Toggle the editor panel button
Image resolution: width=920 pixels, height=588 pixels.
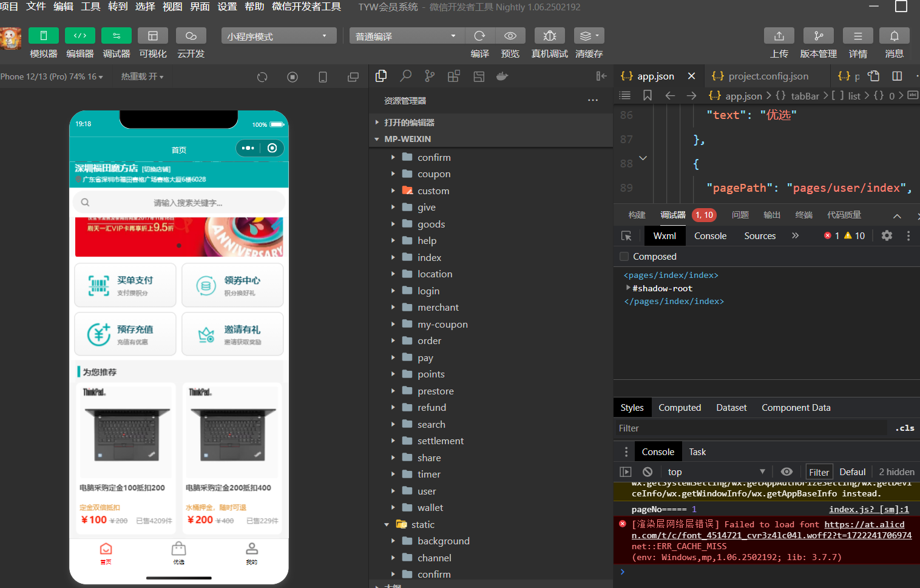[x=80, y=36]
